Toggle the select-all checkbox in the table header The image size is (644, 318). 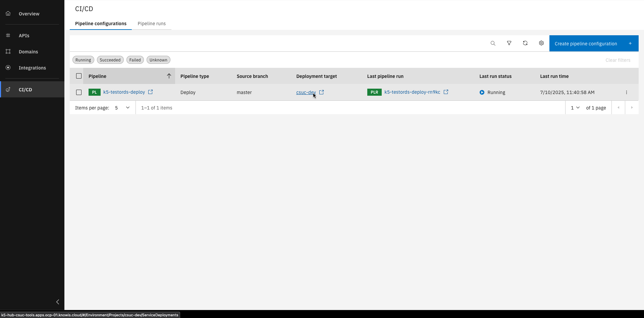tap(78, 76)
